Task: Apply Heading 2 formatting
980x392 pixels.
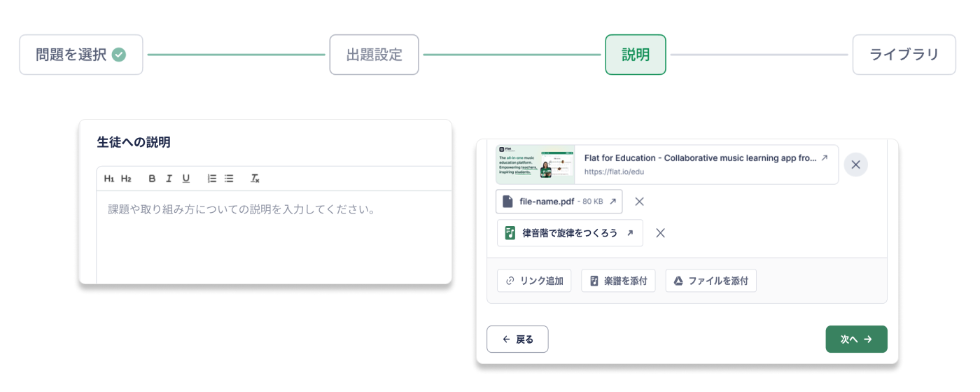Action: coord(126,178)
